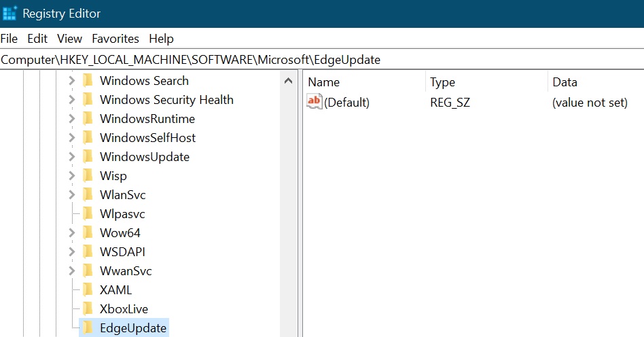Open the Help menu
The image size is (644, 337).
[162, 39]
